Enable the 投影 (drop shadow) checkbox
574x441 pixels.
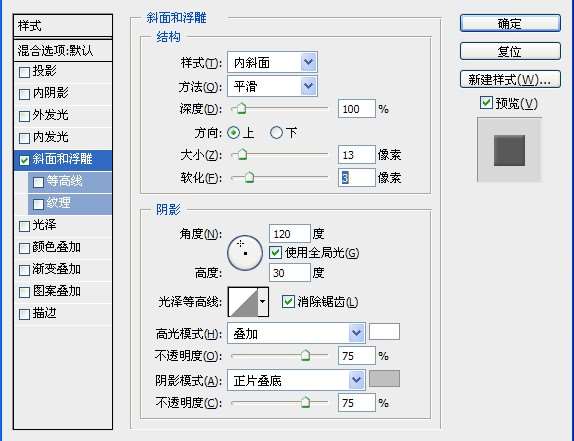coord(24,72)
